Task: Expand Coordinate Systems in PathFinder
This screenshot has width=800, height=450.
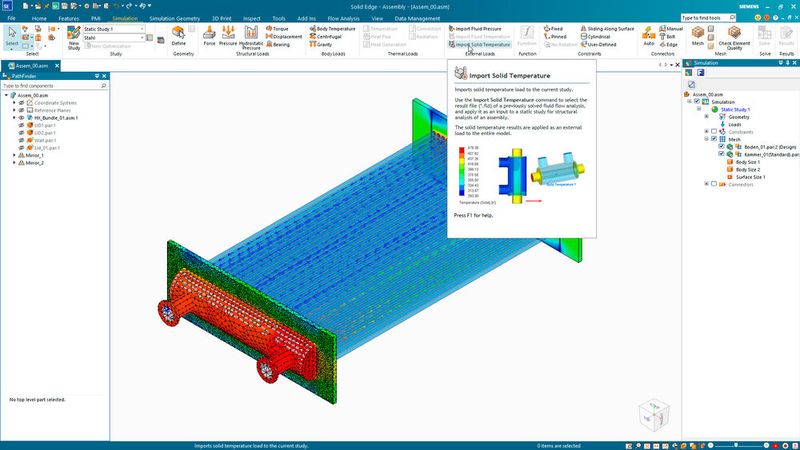Action: pos(14,103)
